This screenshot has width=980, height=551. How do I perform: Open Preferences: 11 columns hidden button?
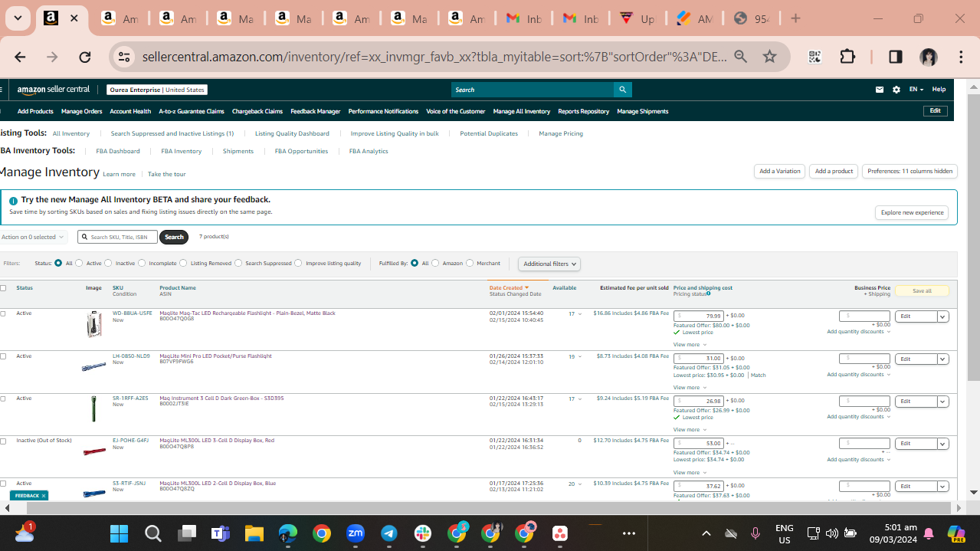910,172
